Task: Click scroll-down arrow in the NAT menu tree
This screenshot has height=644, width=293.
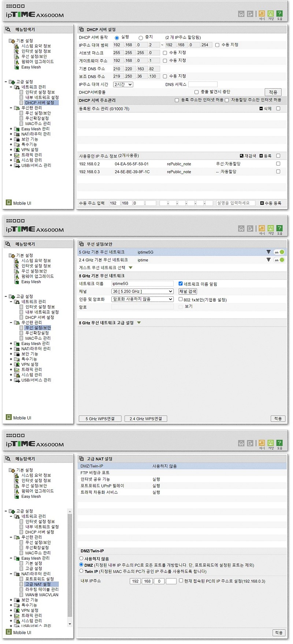Action: click(x=70, y=624)
